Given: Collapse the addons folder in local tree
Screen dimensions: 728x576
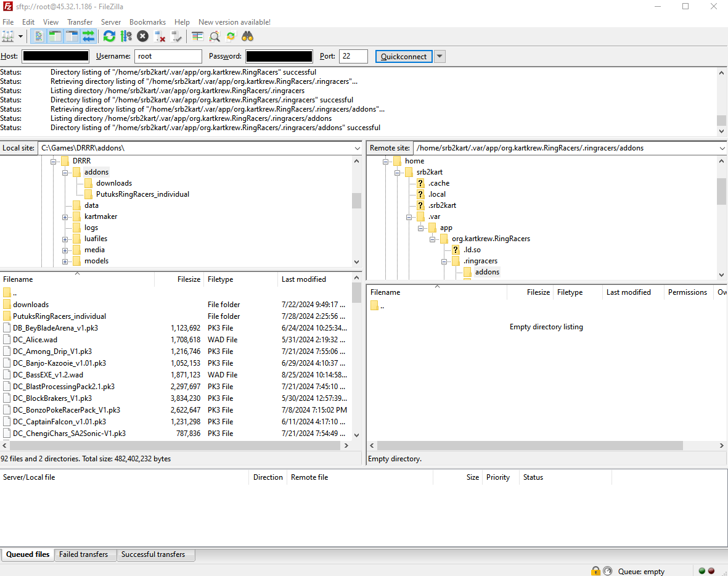Looking at the screenshot, I should point(65,172).
